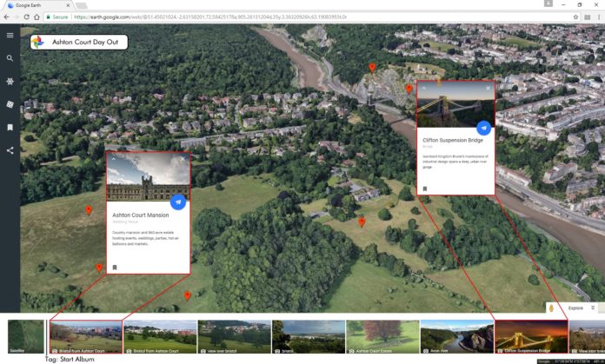Close the Ashton Court Mansion card
The height and width of the screenshot is (364, 605).
[x=183, y=159]
